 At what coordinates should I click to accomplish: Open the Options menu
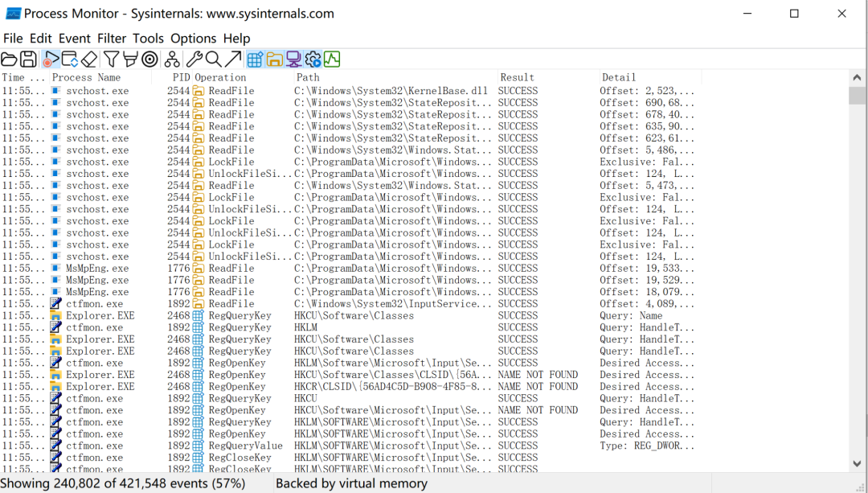point(193,39)
